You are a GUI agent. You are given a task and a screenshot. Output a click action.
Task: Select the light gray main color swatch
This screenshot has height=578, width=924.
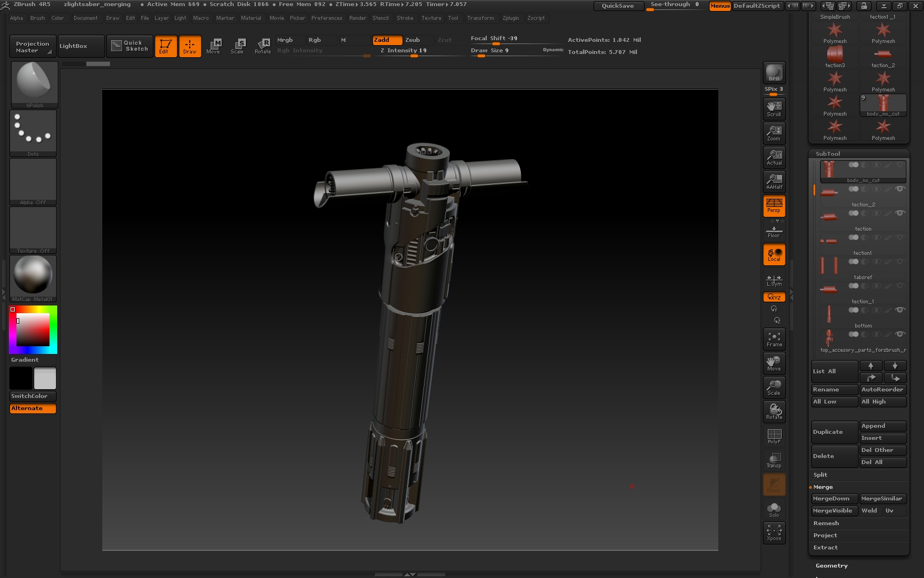(45, 378)
